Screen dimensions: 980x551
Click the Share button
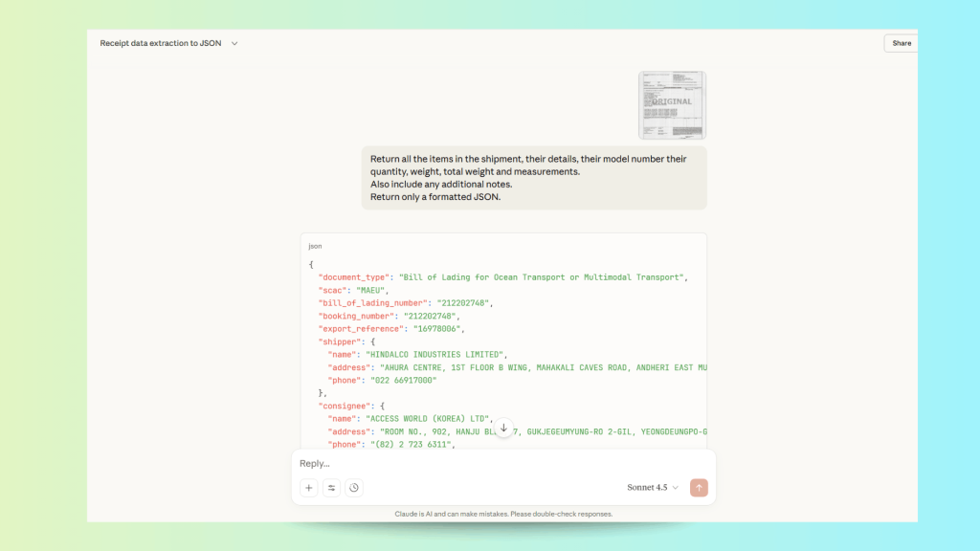pyautogui.click(x=902, y=43)
